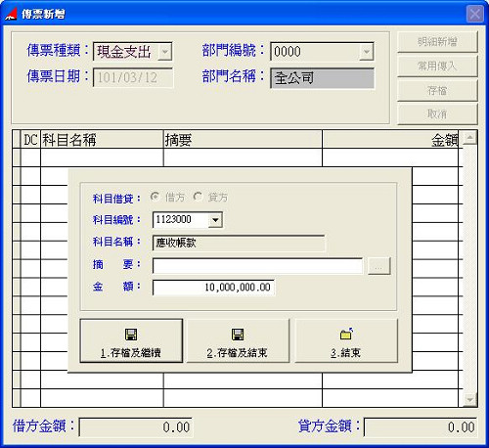
Task: Click the folder icon on 結束 button
Action: click(346, 334)
